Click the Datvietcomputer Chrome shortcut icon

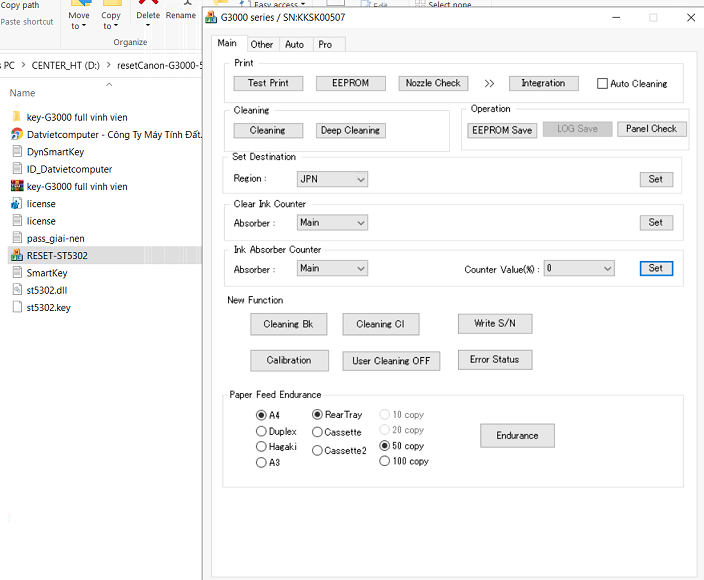click(17, 134)
